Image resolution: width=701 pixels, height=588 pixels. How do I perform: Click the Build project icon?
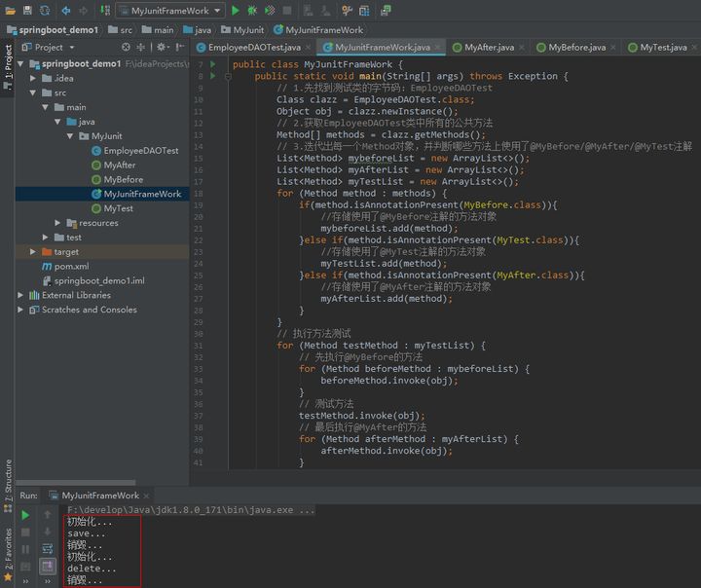click(x=104, y=10)
